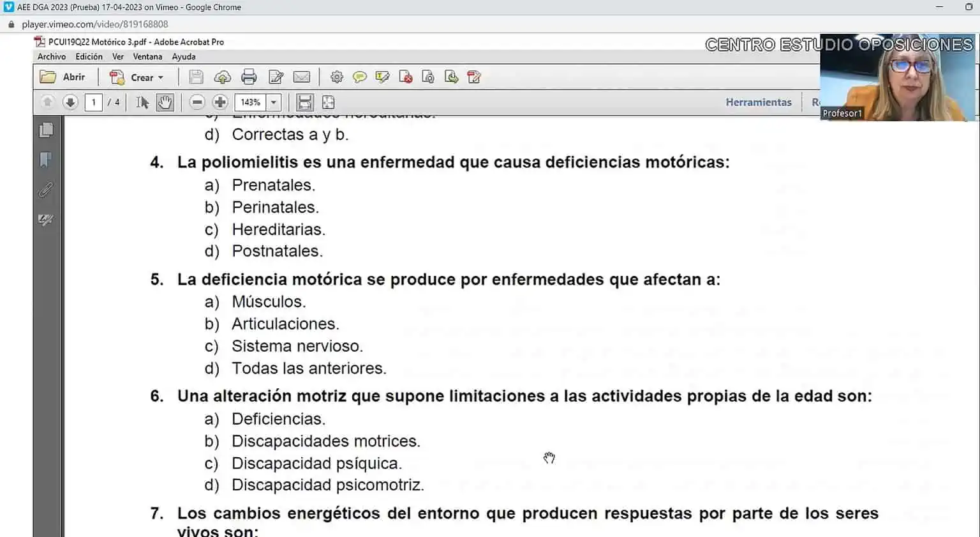980x537 pixels.
Task: Click the page with padlock icon
Action: pos(429,77)
